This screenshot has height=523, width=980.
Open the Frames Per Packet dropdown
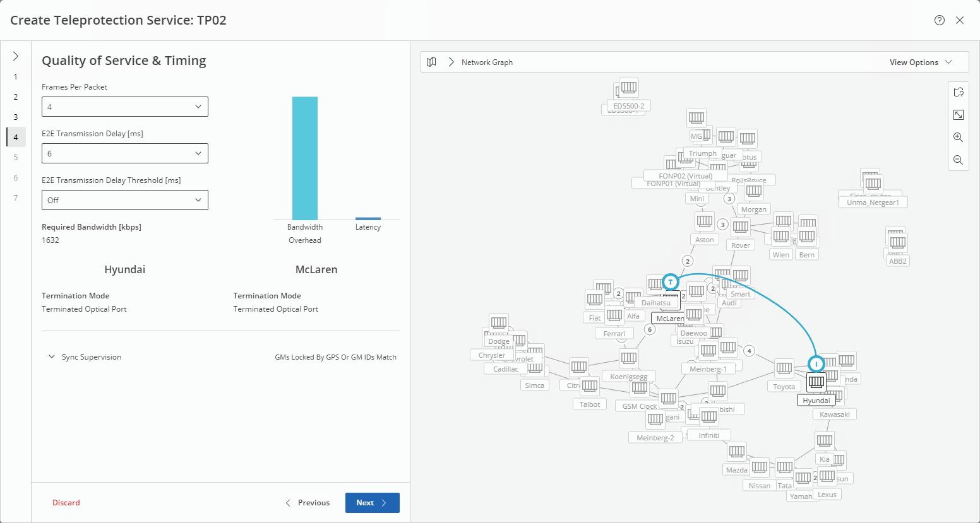pos(125,107)
